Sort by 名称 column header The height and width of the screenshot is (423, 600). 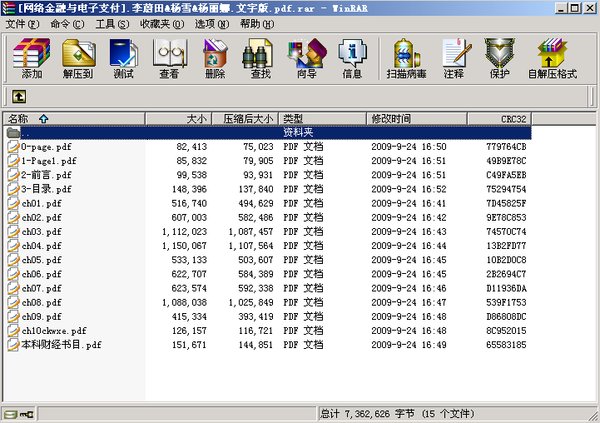[x=74, y=119]
